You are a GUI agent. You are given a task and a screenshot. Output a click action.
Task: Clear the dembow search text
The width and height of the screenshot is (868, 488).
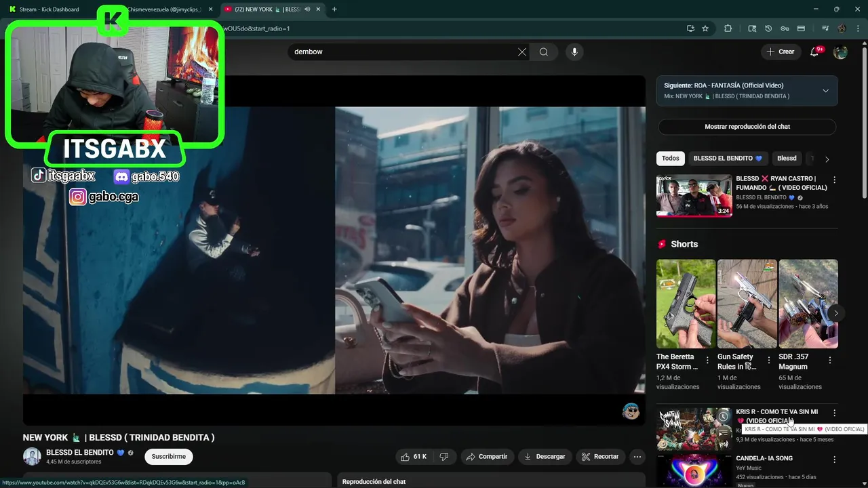point(522,52)
